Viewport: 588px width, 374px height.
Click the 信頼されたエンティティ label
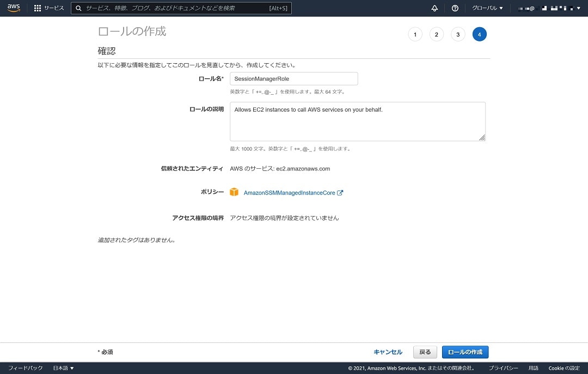[192, 169]
